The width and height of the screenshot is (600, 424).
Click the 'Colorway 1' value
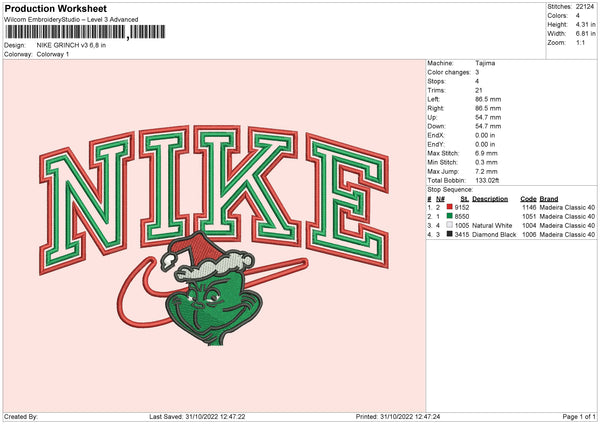(53, 54)
